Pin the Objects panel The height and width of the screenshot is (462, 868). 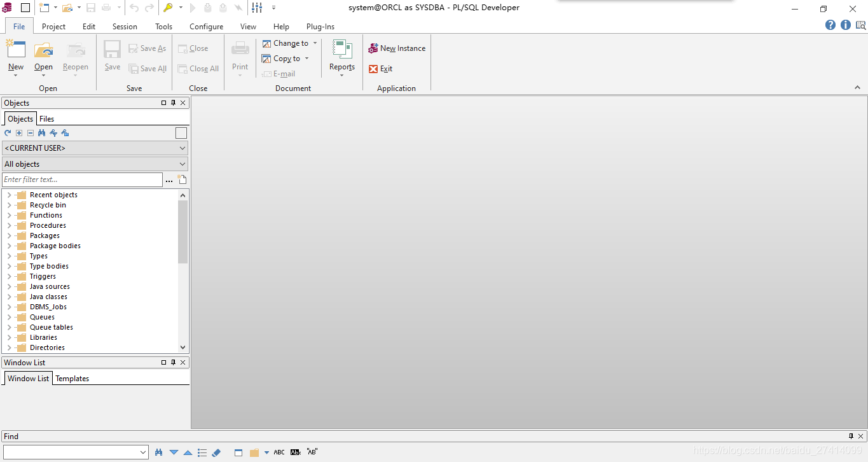(x=173, y=102)
